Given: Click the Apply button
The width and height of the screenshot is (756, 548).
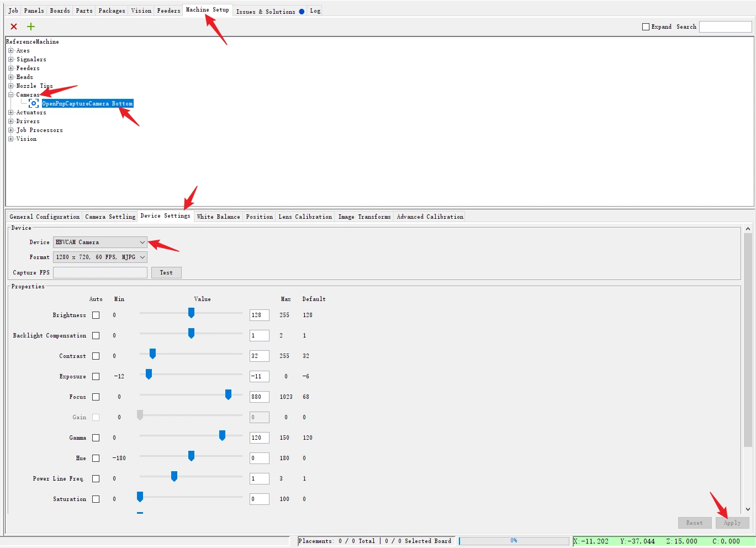Looking at the screenshot, I should point(732,523).
